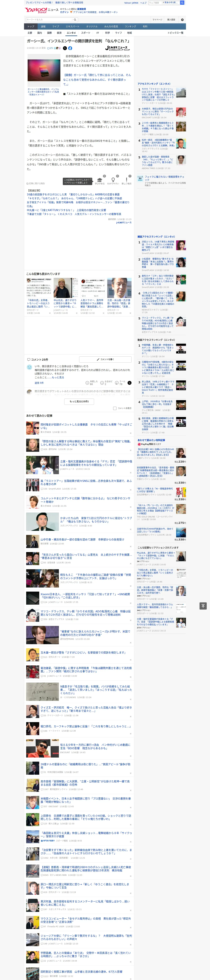
Task: Focus the ウェブ検索 input field
Action: (x=155, y=3)
